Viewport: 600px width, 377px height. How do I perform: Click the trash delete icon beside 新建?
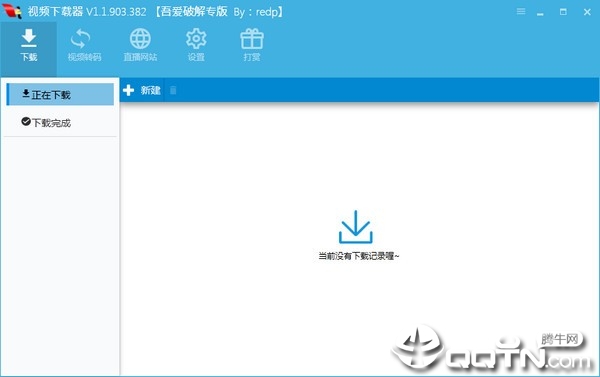click(x=173, y=91)
